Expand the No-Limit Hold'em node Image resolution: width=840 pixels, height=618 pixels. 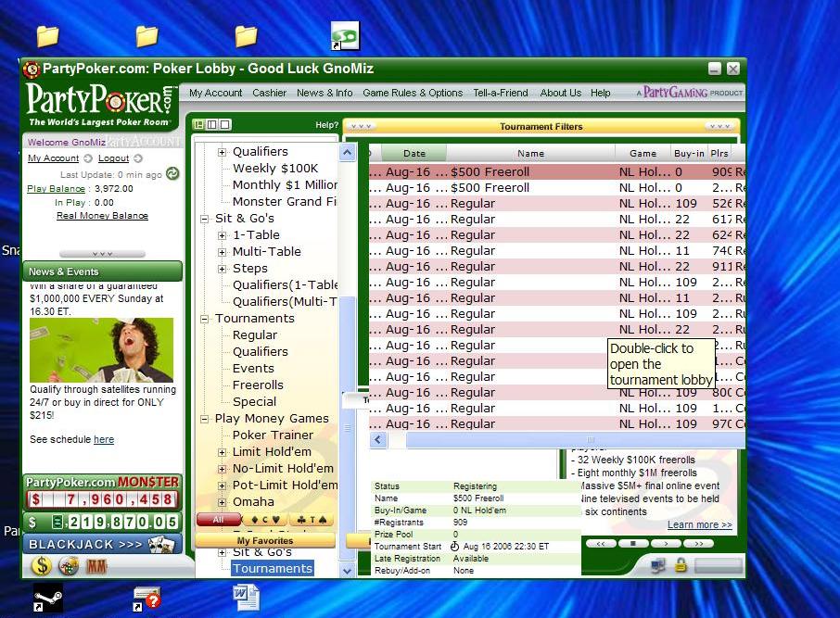(x=222, y=469)
